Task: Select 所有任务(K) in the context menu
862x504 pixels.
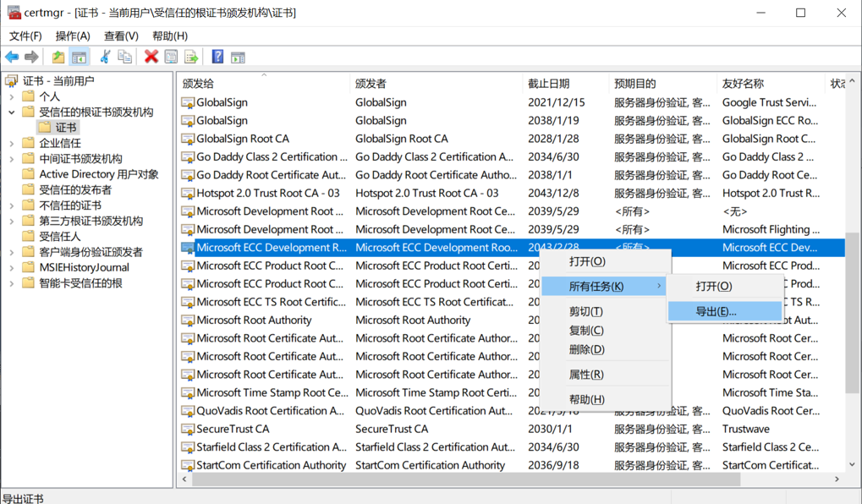Action: click(x=604, y=286)
